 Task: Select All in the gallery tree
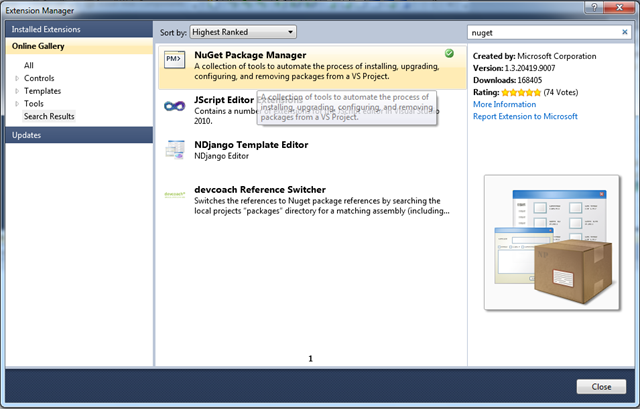pyautogui.click(x=29, y=65)
